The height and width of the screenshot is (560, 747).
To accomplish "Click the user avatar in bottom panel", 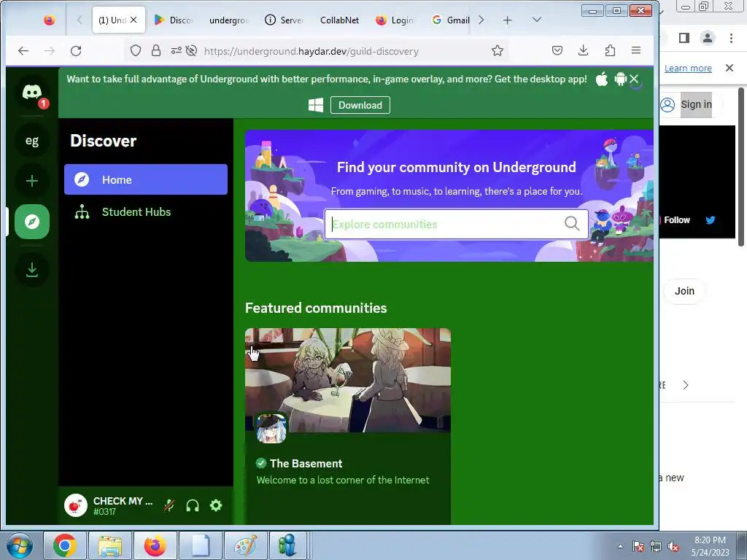I will click(76, 505).
